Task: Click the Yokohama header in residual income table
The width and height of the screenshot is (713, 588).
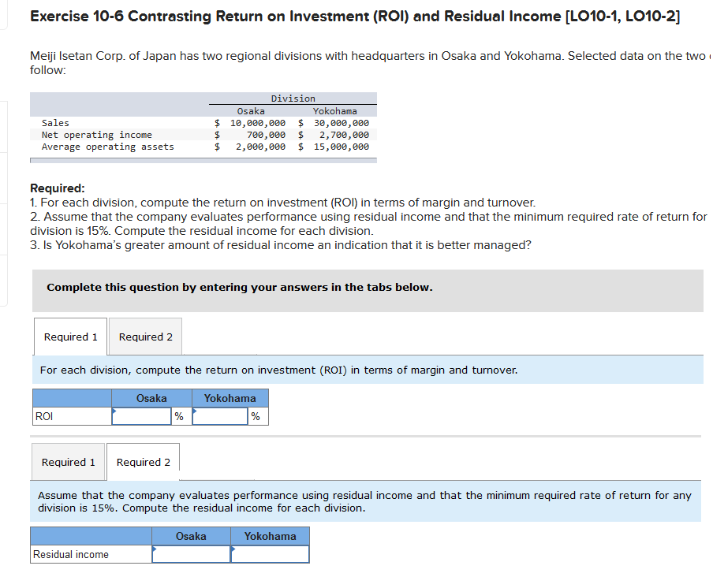Action: click(x=270, y=536)
